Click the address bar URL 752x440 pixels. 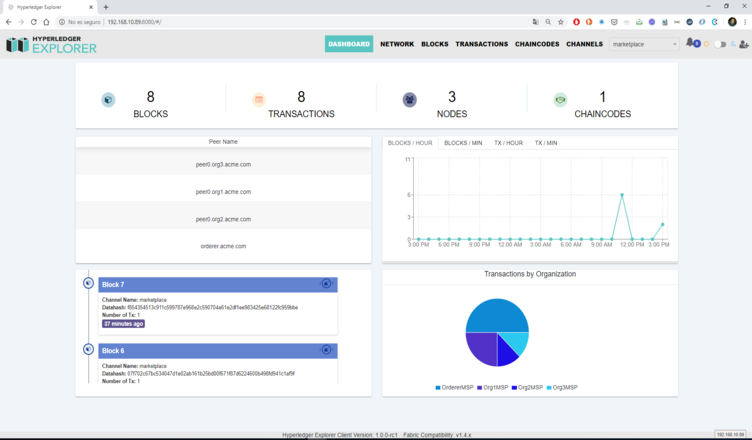tap(134, 22)
